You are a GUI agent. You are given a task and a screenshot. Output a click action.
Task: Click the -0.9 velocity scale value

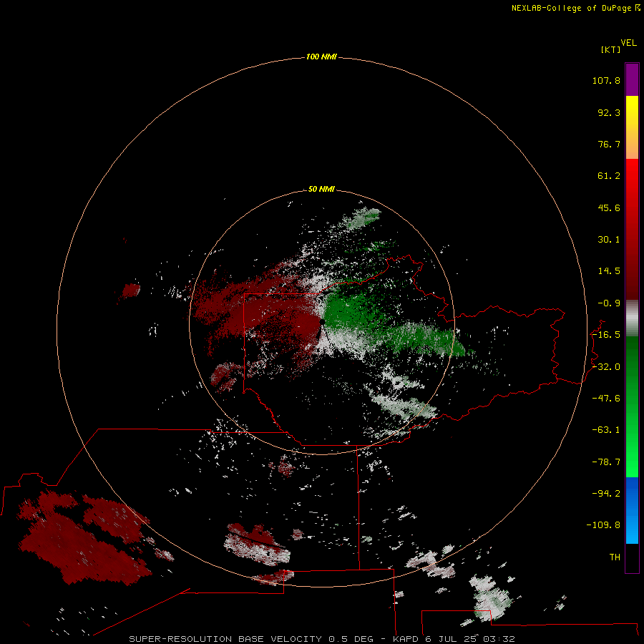click(609, 303)
